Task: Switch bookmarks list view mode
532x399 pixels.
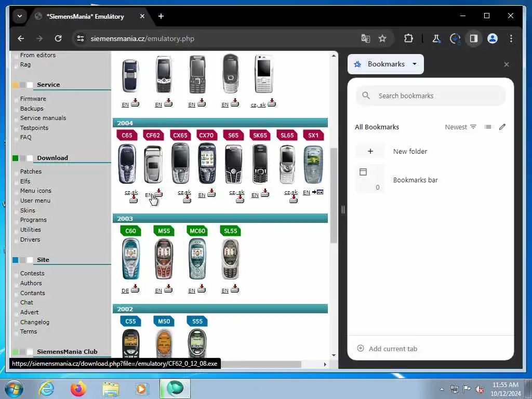Action: tap(488, 127)
